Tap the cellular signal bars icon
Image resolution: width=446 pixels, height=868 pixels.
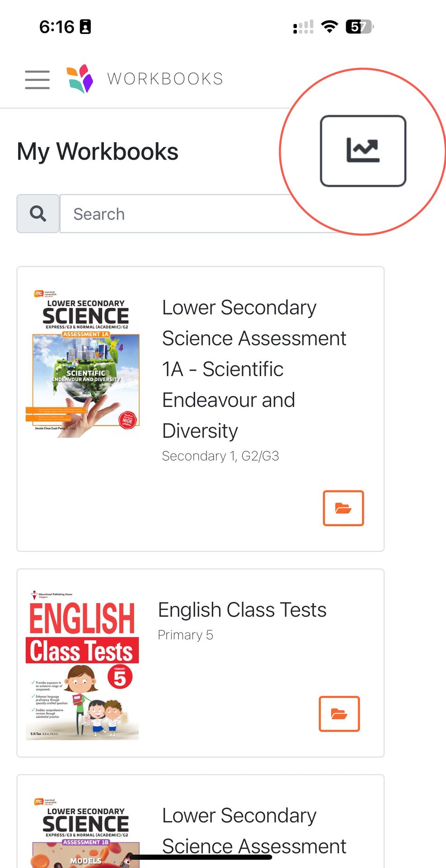(x=303, y=27)
